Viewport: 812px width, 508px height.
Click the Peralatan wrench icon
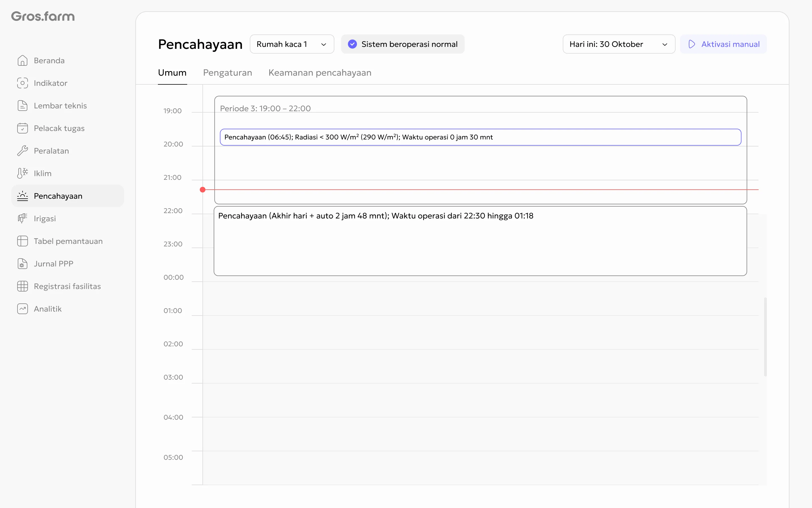pyautogui.click(x=23, y=150)
